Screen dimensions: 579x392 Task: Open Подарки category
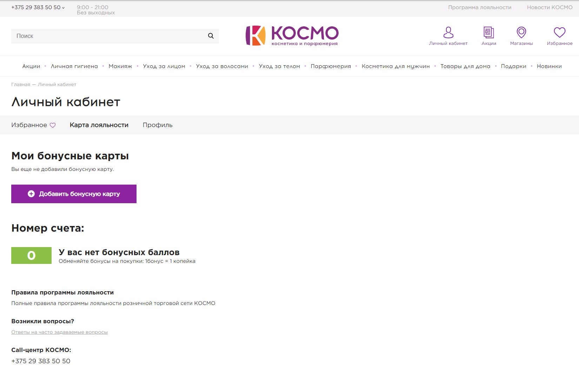(x=513, y=66)
